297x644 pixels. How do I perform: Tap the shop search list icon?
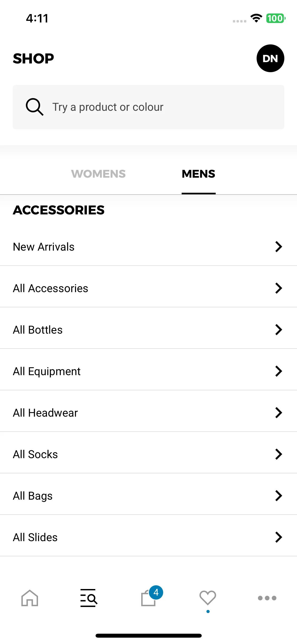point(89,598)
